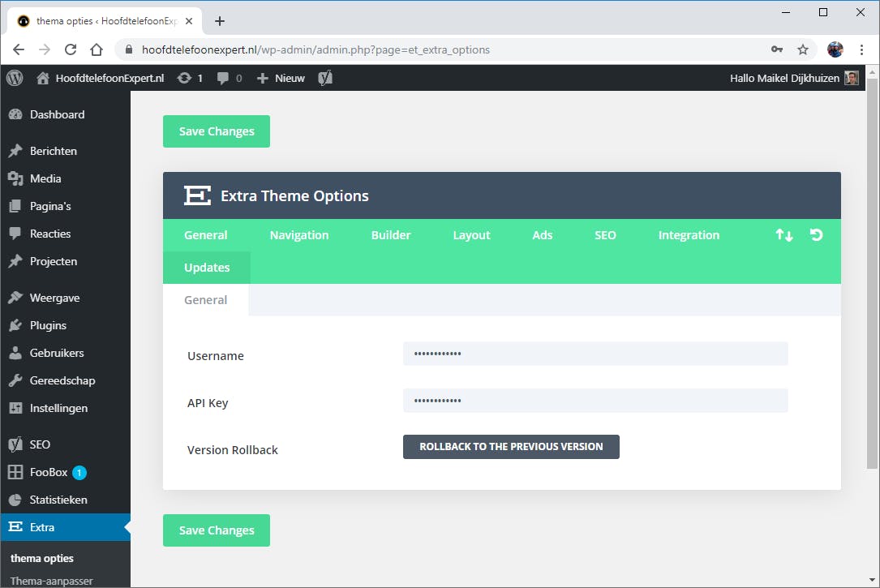The width and height of the screenshot is (880, 588).
Task: Reload the page with refresh icon
Action: click(x=70, y=49)
